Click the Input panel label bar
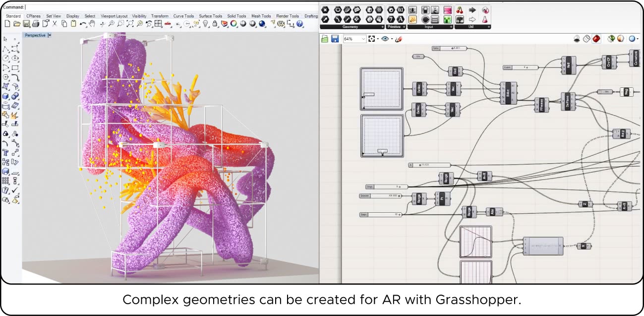644x316 pixels. 430,26
